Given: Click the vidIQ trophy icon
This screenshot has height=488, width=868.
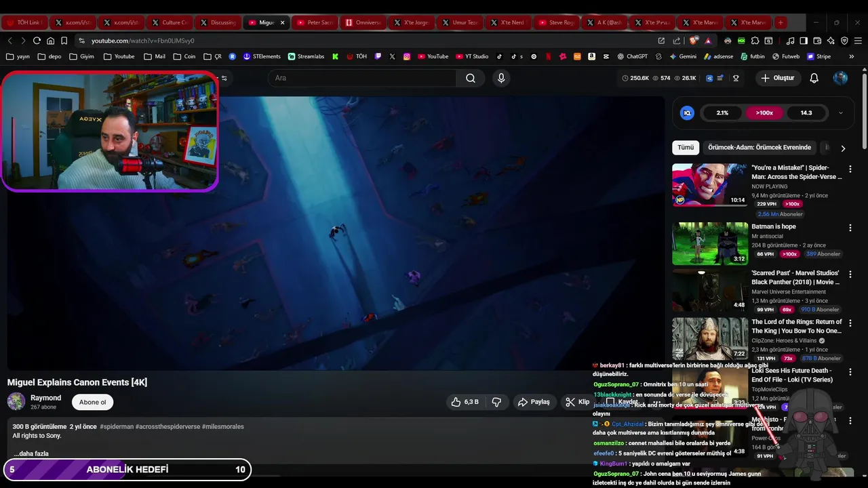Looking at the screenshot, I should click(736, 78).
